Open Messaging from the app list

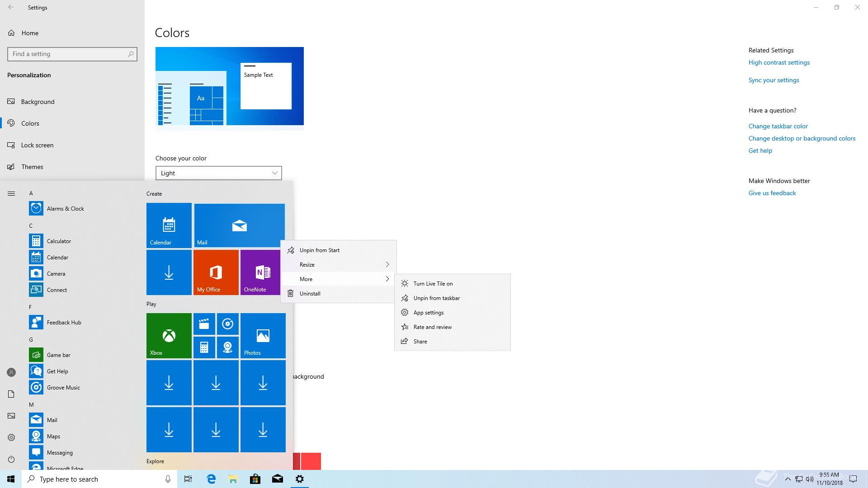(60, 453)
